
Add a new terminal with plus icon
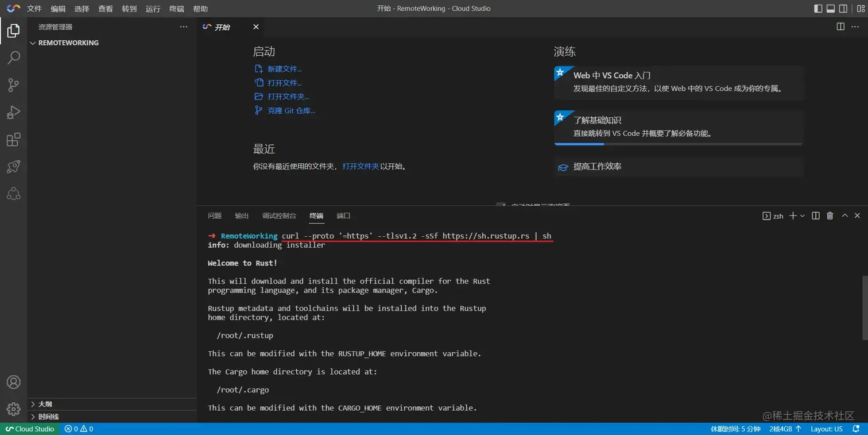click(793, 215)
